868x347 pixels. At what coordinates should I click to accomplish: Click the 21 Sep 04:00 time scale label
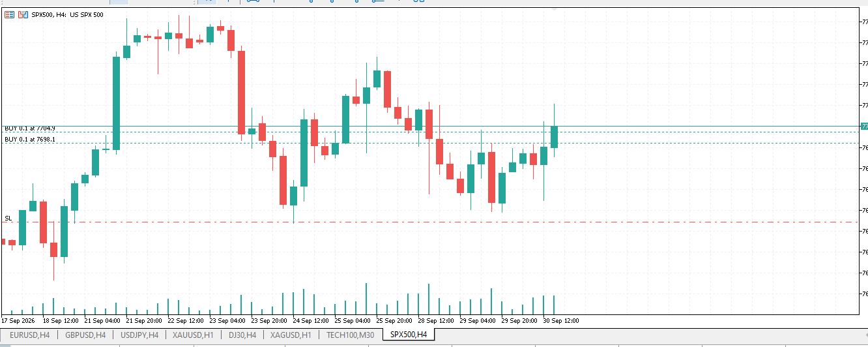pos(102,320)
